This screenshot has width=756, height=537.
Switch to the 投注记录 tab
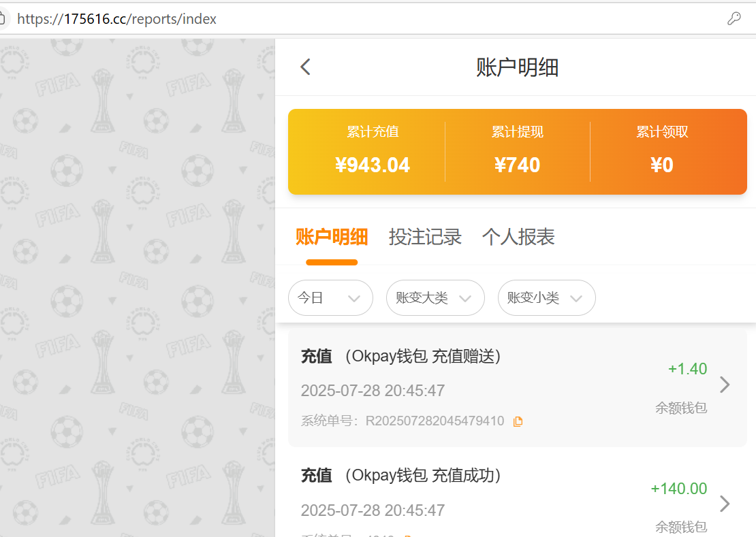(x=425, y=236)
